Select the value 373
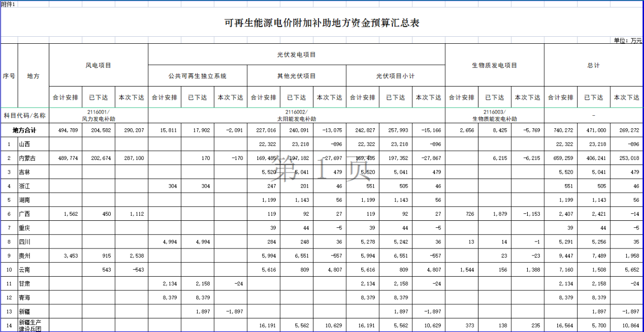Screen dimensions: 644x332 pyautogui.click(x=470, y=326)
